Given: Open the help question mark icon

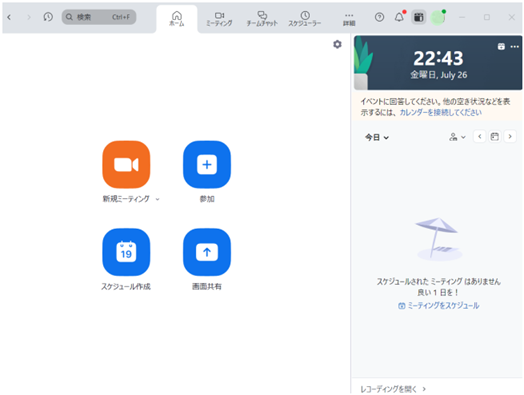Looking at the screenshot, I should (379, 17).
